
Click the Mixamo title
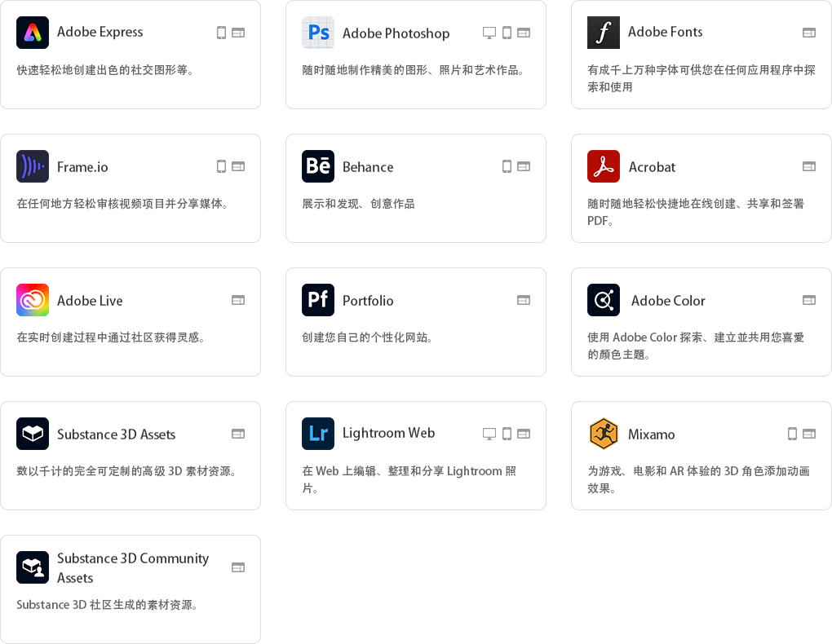[652, 434]
